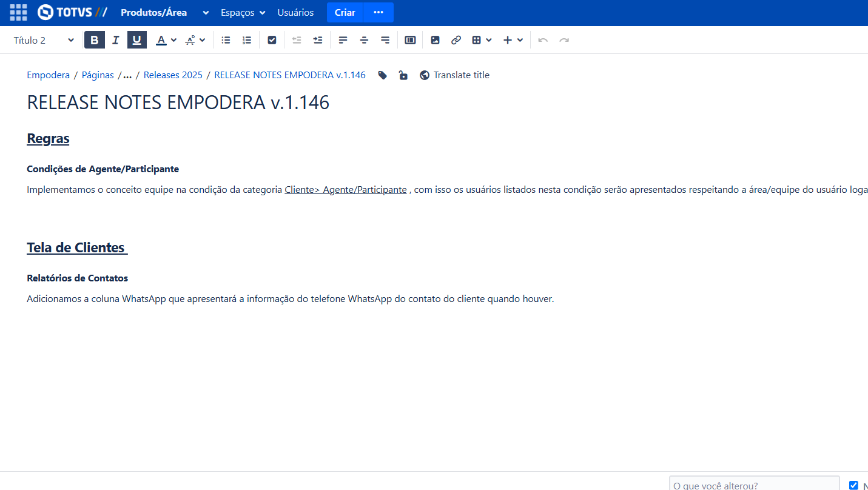
Task: Open the more create options ellipsis
Action: (378, 12)
